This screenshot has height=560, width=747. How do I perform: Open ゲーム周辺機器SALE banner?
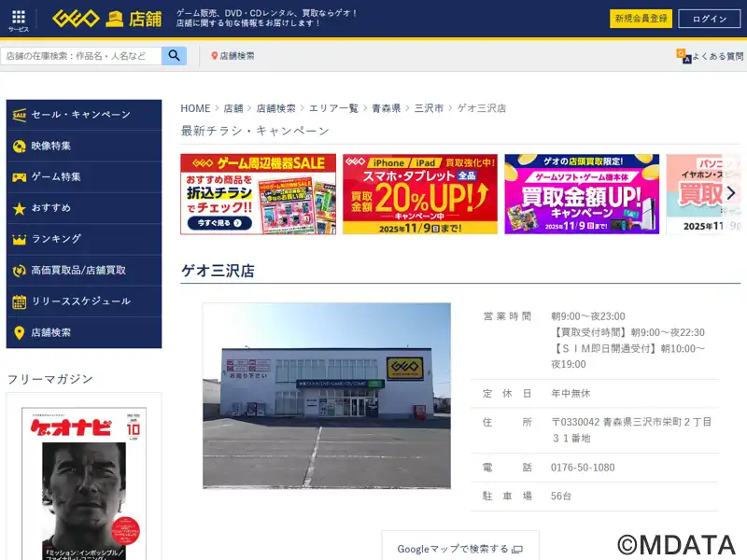[x=259, y=194]
